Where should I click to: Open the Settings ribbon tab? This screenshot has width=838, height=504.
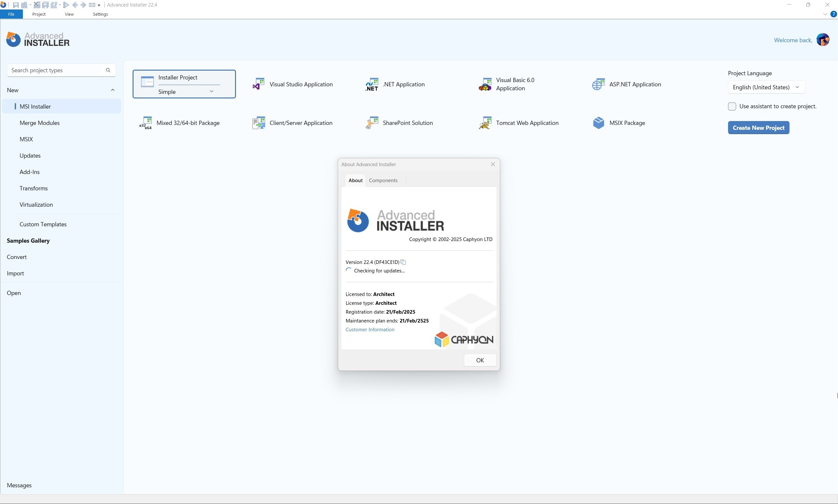coord(100,14)
